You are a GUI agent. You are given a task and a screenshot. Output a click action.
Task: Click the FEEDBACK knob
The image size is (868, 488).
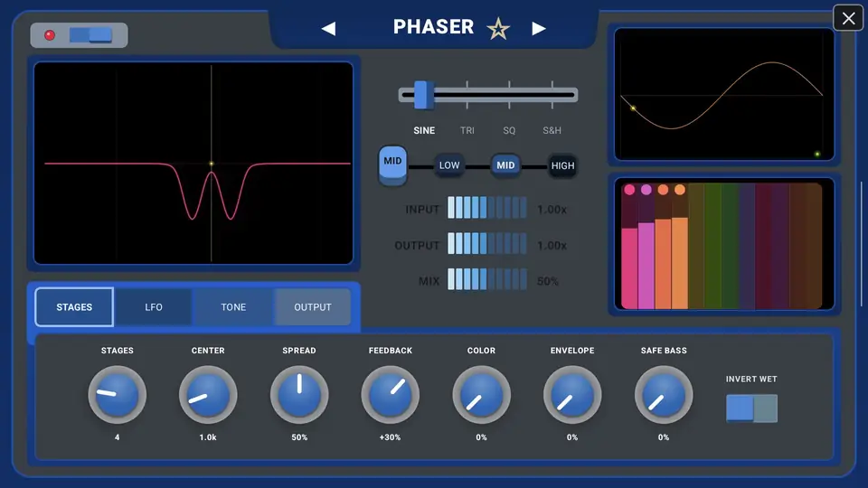(391, 395)
